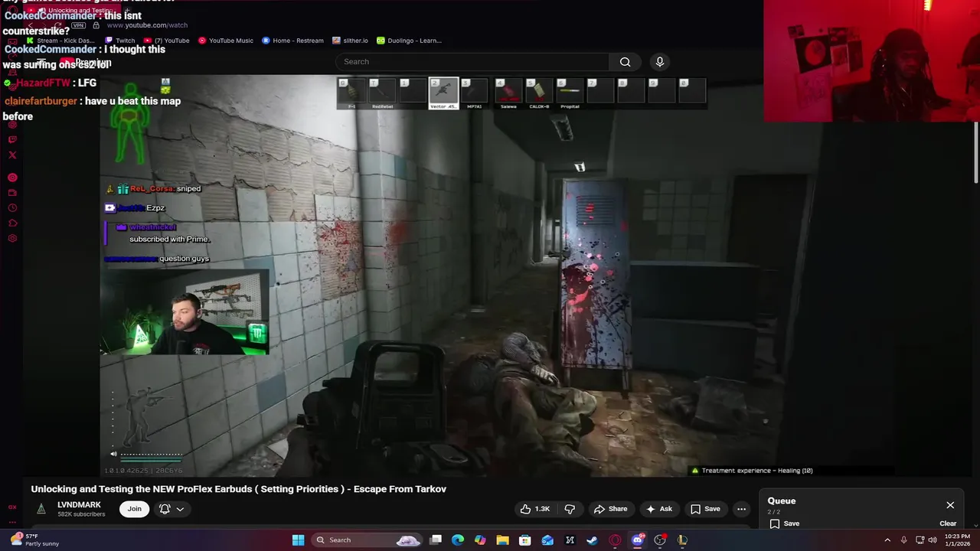Open Twitch from the Opera sidebar
Image resolution: width=980 pixels, height=551 pixels.
tap(12, 139)
